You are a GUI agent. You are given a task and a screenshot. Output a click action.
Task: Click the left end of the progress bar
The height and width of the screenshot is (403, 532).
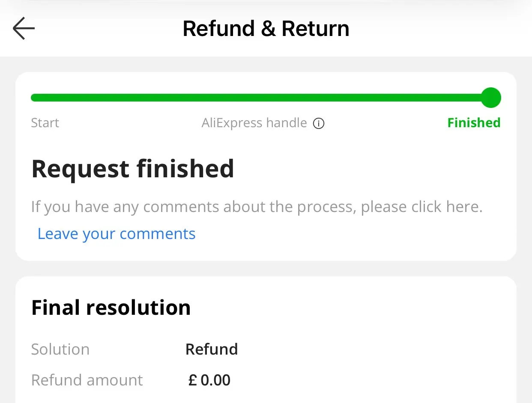(x=34, y=98)
